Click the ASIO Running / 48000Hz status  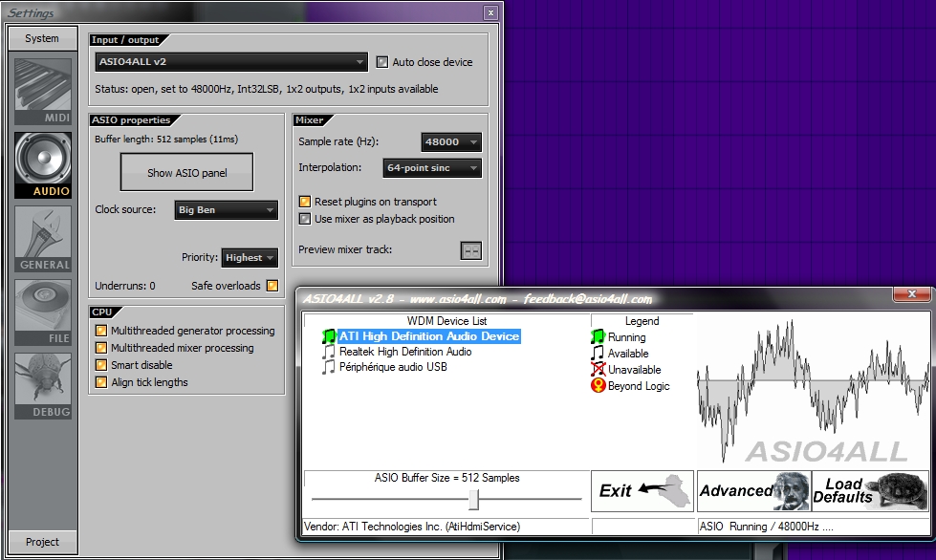[766, 527]
